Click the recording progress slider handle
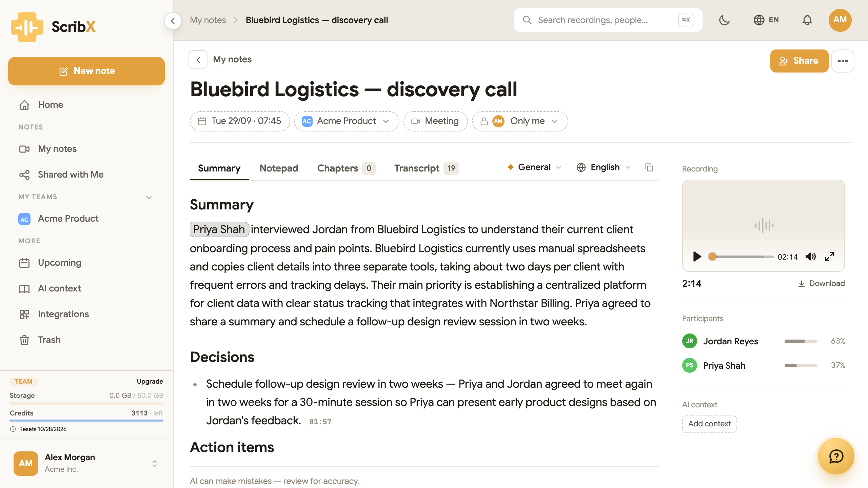The height and width of the screenshot is (488, 868). pyautogui.click(x=712, y=257)
